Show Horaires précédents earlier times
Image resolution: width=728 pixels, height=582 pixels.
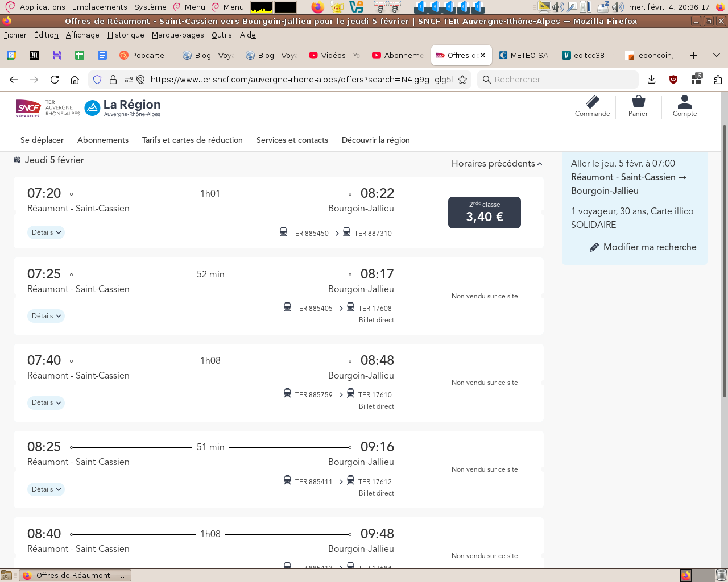[497, 164]
